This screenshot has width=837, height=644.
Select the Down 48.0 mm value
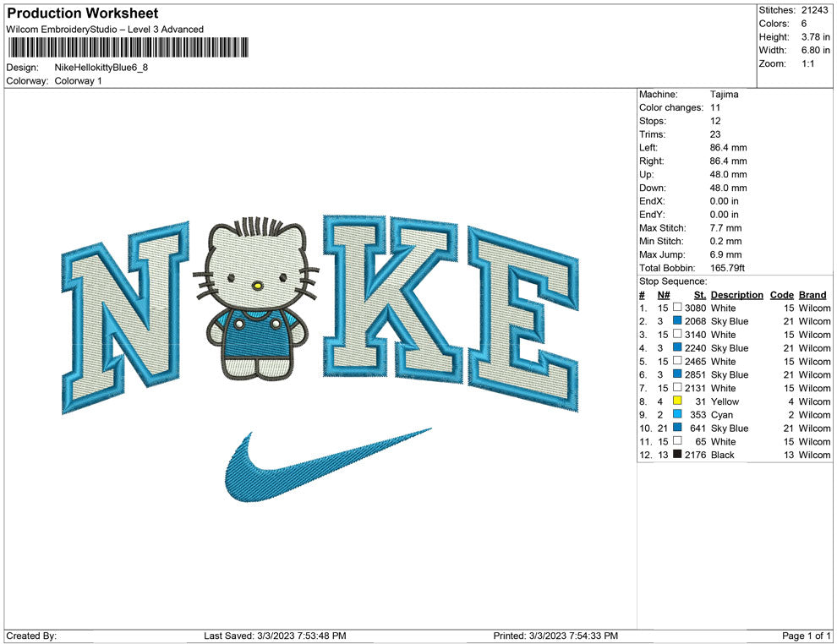pos(728,188)
